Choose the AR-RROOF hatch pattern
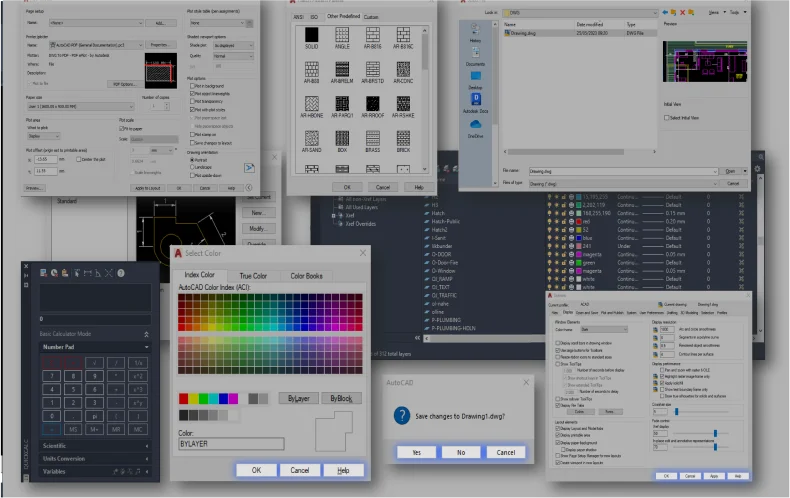The image size is (790, 498). tap(372, 104)
